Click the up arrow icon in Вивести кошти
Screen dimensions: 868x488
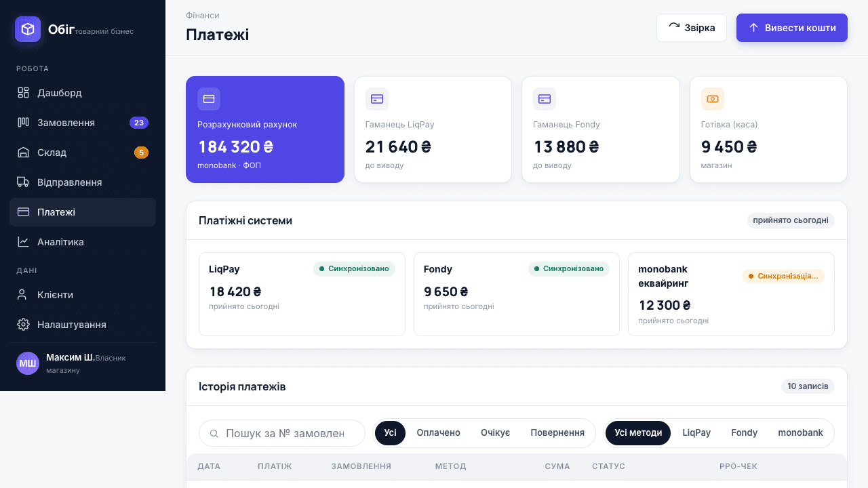pos(753,28)
